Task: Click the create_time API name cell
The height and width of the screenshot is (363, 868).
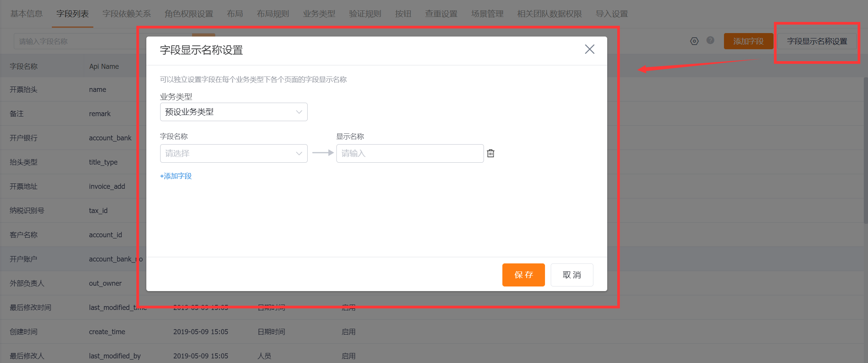Action: 107,332
